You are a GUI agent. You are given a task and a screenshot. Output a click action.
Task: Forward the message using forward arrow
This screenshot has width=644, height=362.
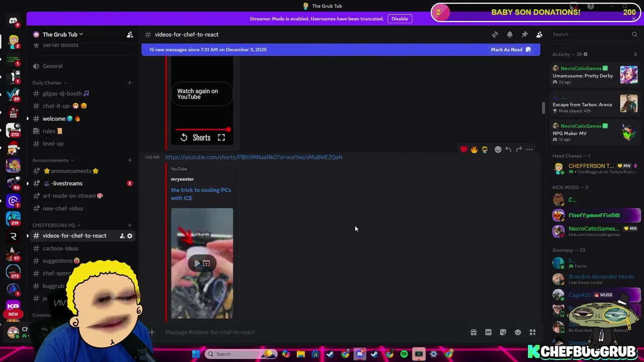click(x=519, y=149)
